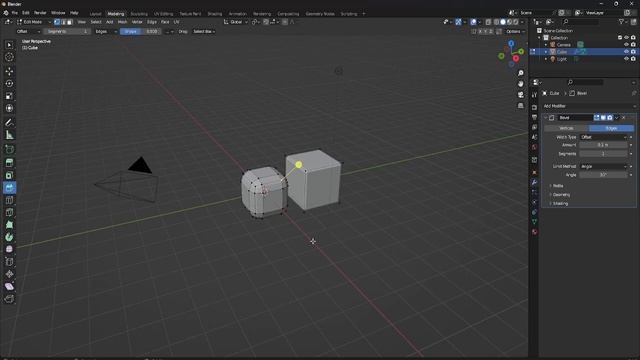
Task: Select the Poly Build tool
Action: pos(9,224)
